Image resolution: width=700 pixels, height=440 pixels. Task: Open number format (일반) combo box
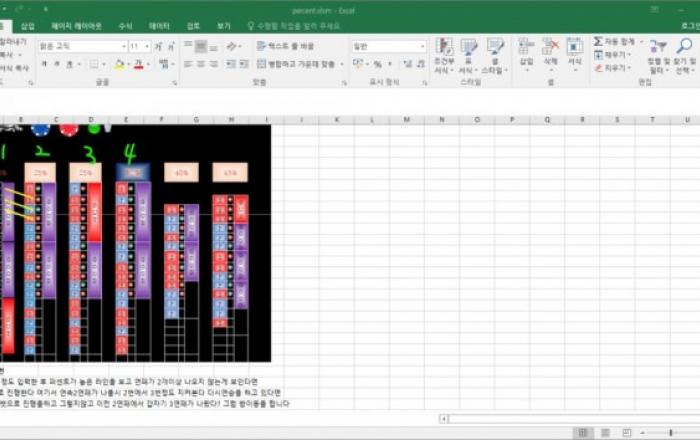coord(389,46)
